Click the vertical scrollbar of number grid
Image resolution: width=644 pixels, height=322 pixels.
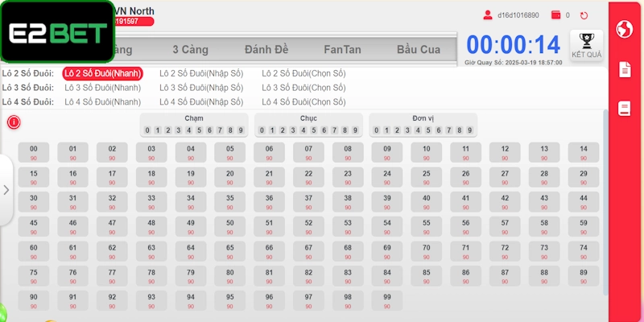pos(605,201)
